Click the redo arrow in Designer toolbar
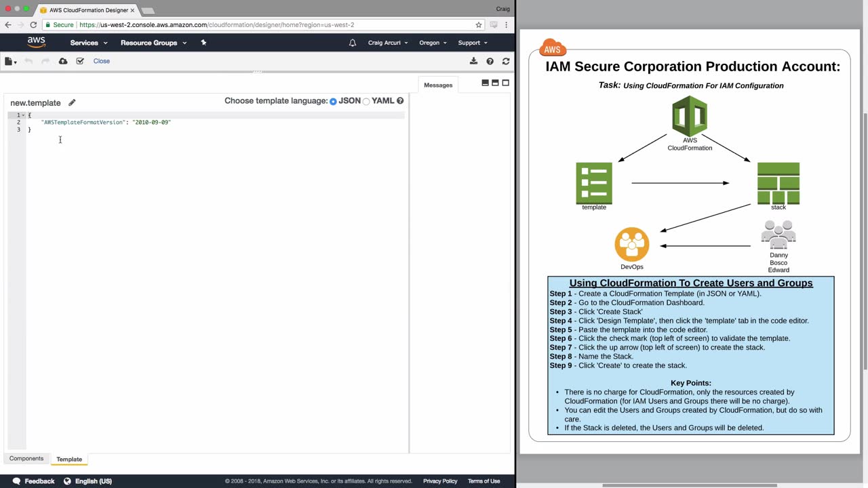The image size is (868, 488). pos(45,61)
